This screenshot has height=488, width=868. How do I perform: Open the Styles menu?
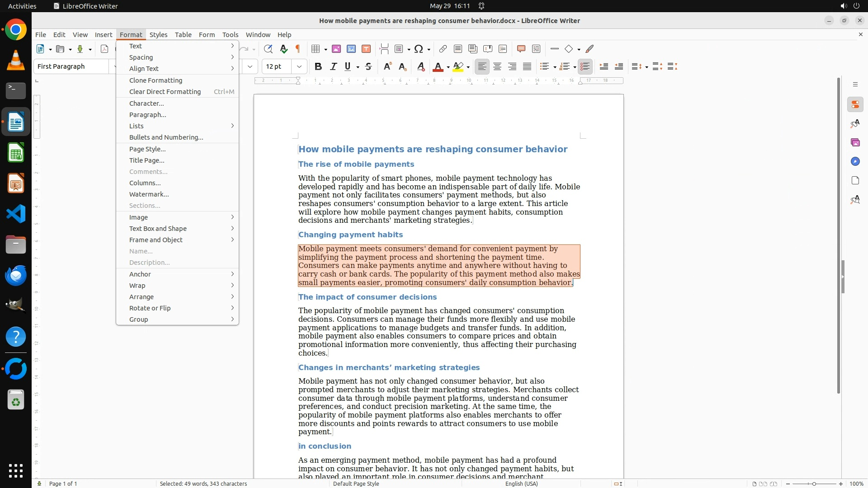(x=158, y=34)
